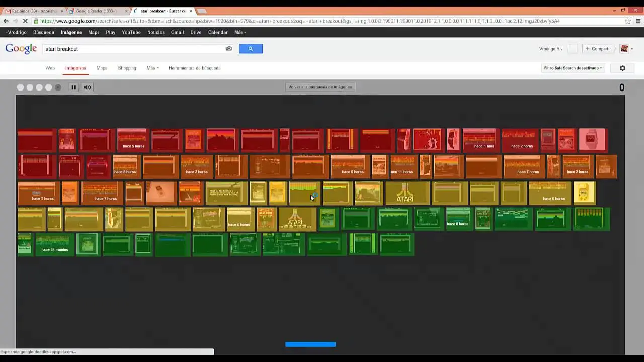
Task: Open YouTube in the black bar
Action: coord(131,32)
